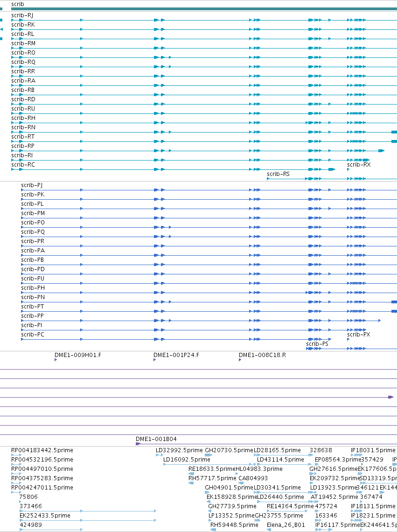Viewport: 397px width, 532px height.
Task: Click EST RP004532196.5prime
Action: (x=42, y=459)
